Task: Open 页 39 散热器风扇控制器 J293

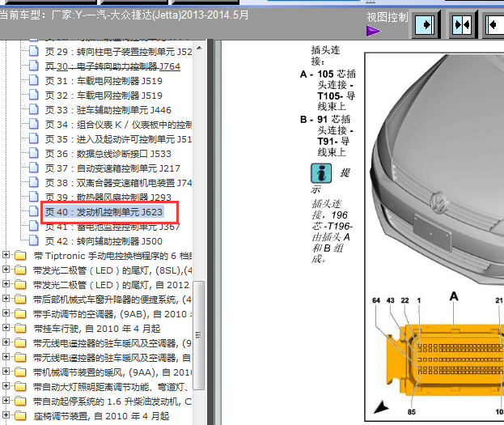Action: pyautogui.click(x=108, y=197)
